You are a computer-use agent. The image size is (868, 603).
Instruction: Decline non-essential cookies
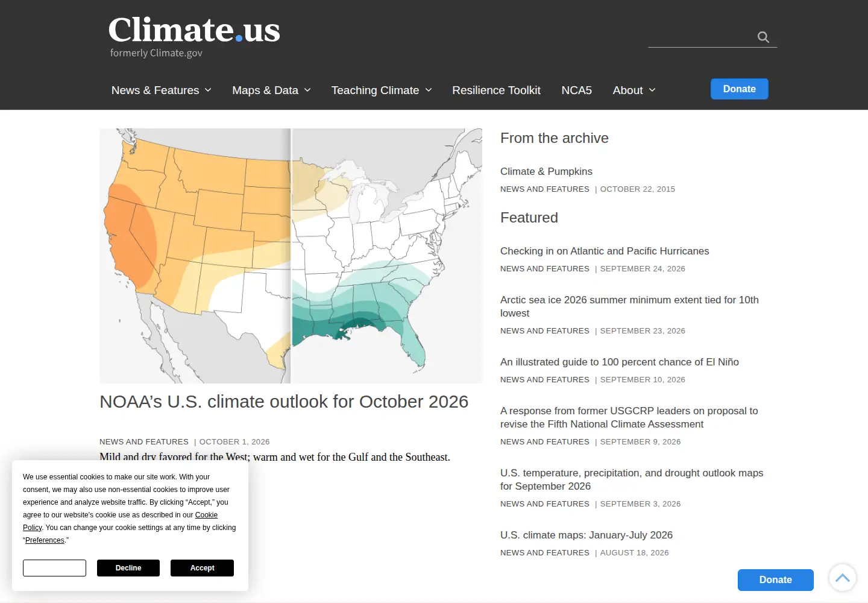(128, 568)
